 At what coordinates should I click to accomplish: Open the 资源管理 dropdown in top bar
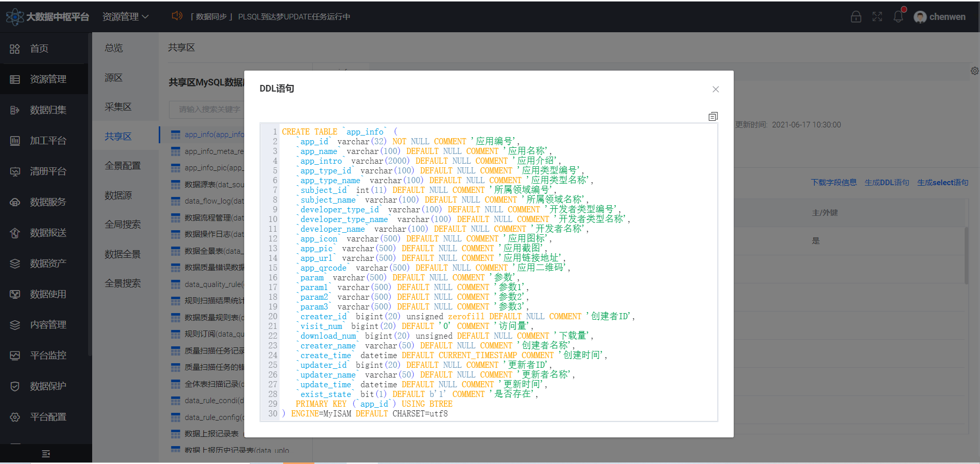125,16
